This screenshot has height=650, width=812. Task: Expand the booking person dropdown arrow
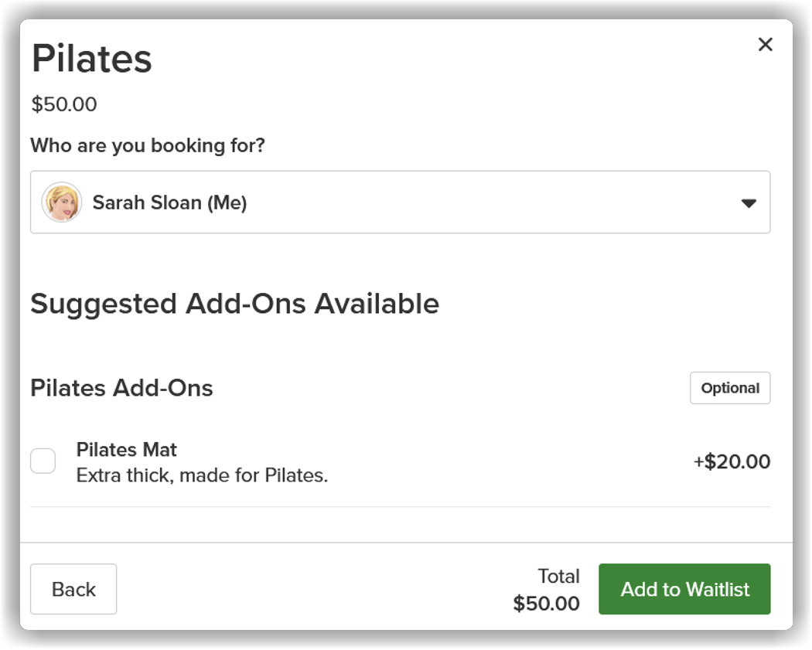(x=749, y=202)
